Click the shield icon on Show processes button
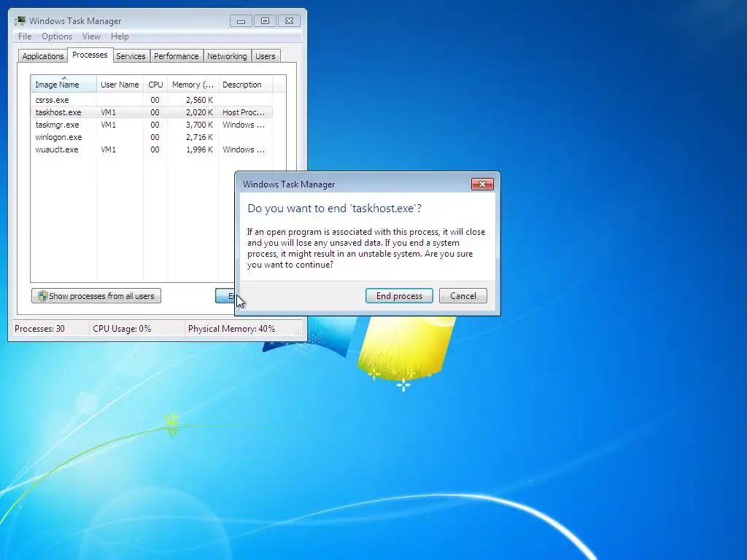Viewport: 747px width, 560px height. 43,296
